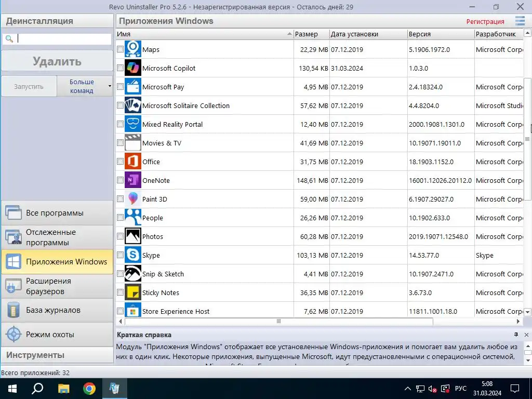This screenshot has width=532, height=399.
Task: Switch to Все программы view
Action: [57, 212]
